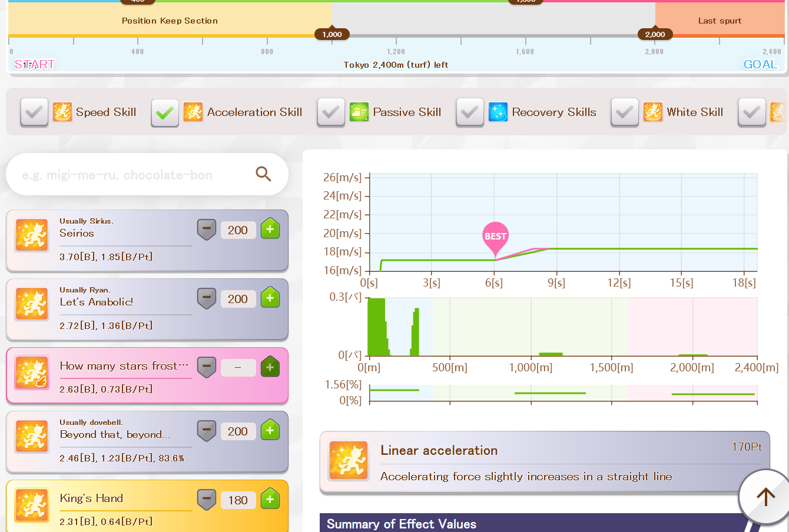Click the 3.70[B], 1.85[B/Pt] value
This screenshot has height=532, width=789.
coord(106,257)
